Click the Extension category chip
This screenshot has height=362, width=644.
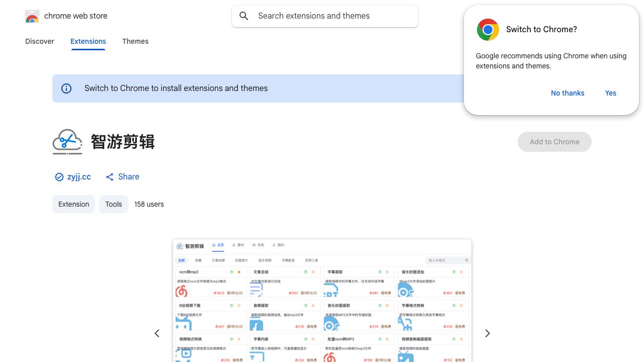pos(73,204)
